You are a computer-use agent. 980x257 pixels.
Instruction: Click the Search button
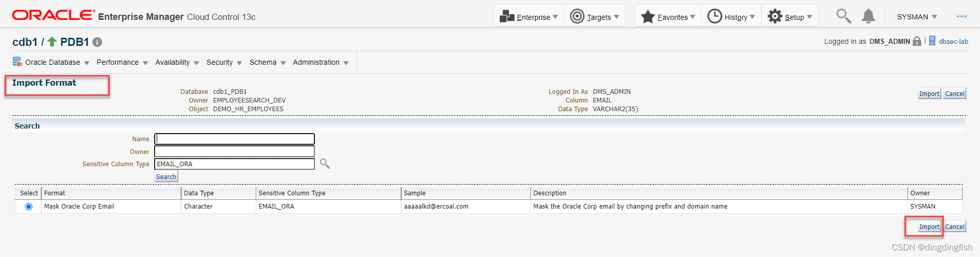(x=166, y=176)
